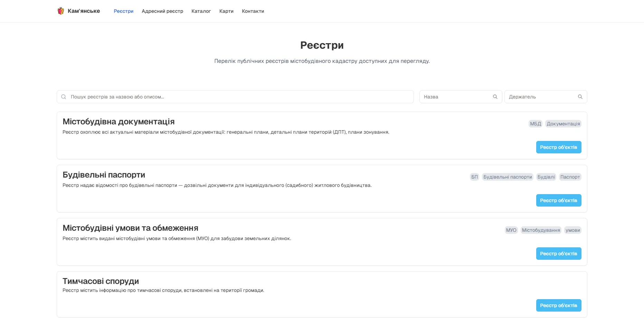
Task: Select the МБД tag
Action: [536, 124]
